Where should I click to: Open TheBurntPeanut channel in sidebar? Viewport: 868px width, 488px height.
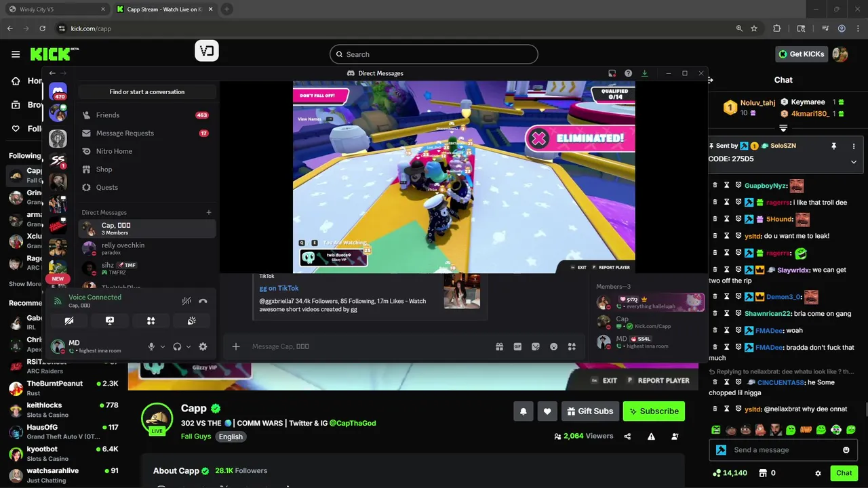64,388
